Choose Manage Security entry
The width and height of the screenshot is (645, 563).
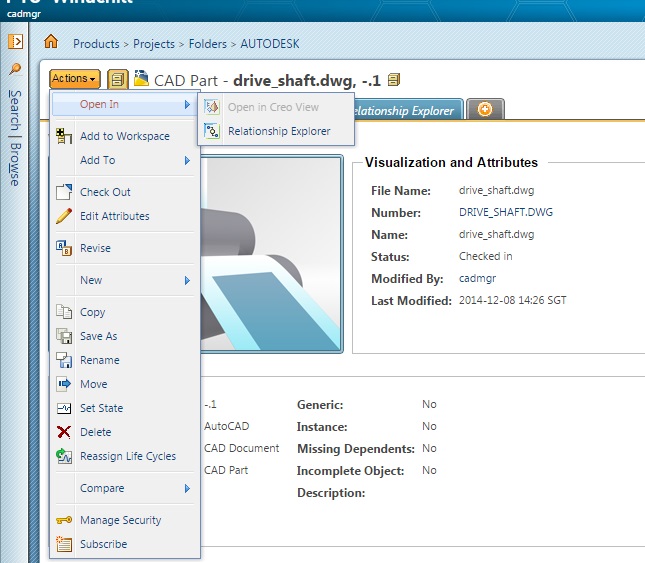(x=125, y=520)
